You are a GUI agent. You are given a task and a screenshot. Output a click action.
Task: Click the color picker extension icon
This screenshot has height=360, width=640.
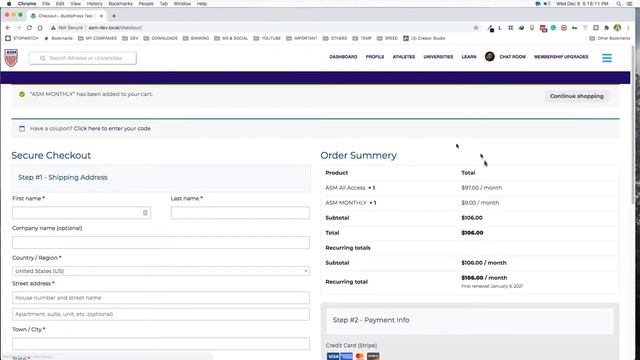(x=491, y=28)
